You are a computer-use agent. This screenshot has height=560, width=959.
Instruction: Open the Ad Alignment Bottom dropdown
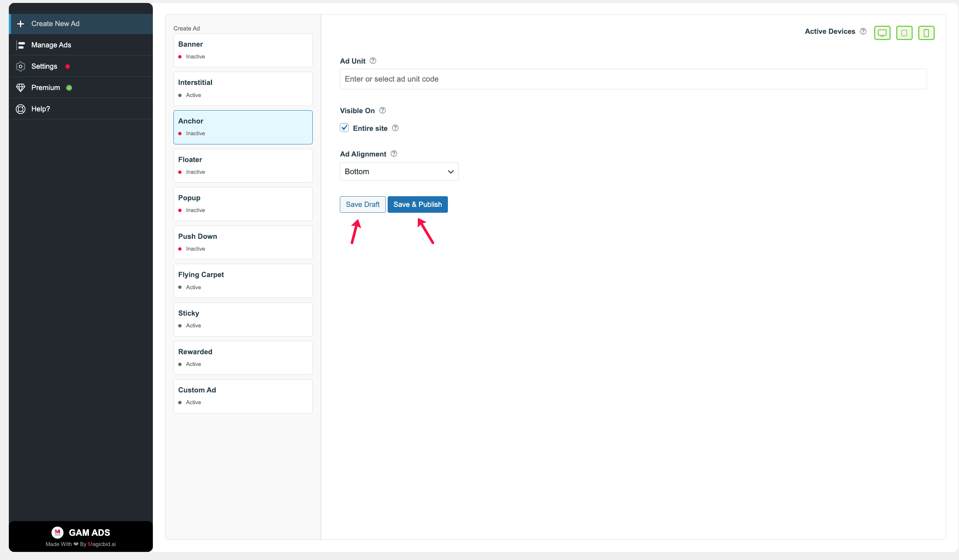(399, 172)
